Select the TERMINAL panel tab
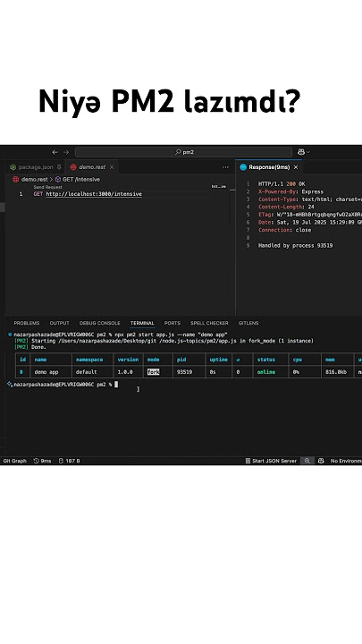362x644 pixels. [142, 323]
